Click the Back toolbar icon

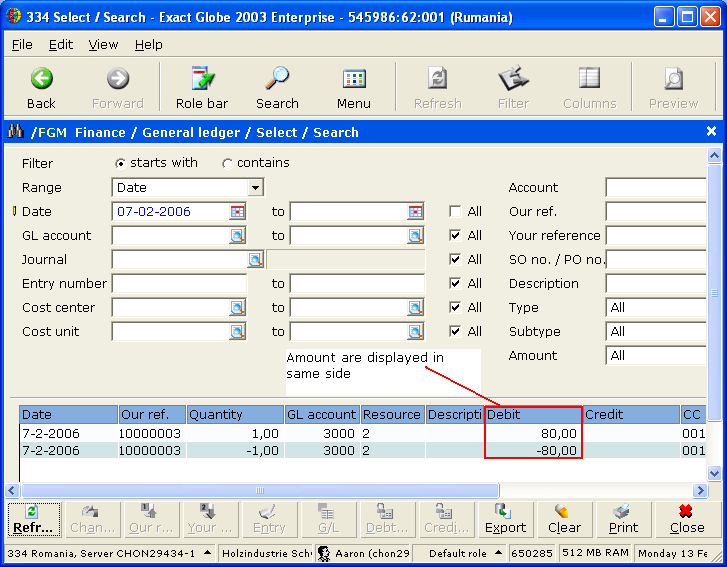pos(41,80)
